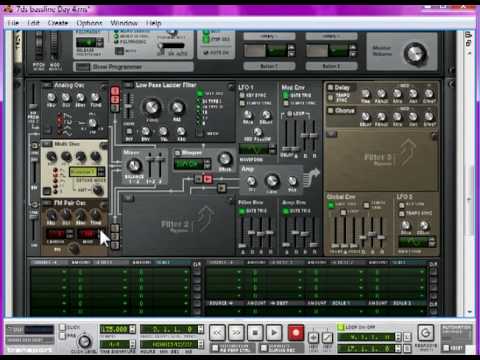Viewport: 480px width, 360px height.
Task: Click the Delay Time knob
Action: [366, 93]
